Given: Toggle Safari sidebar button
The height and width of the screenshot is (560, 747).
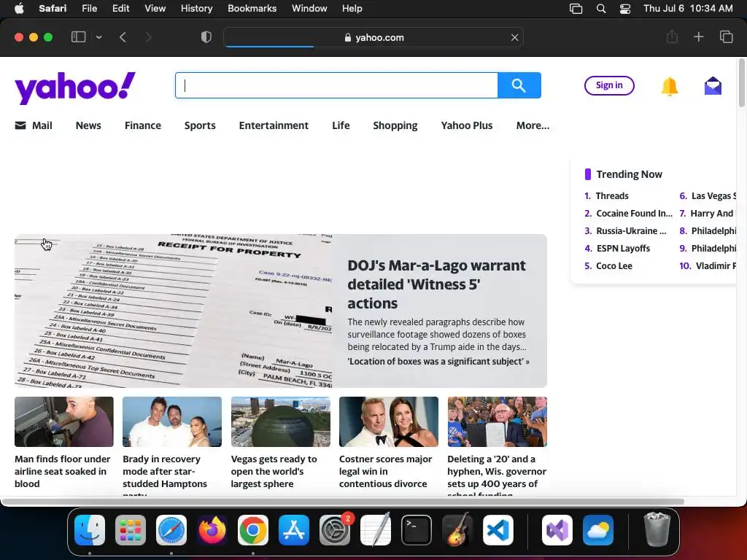Looking at the screenshot, I should pos(78,37).
